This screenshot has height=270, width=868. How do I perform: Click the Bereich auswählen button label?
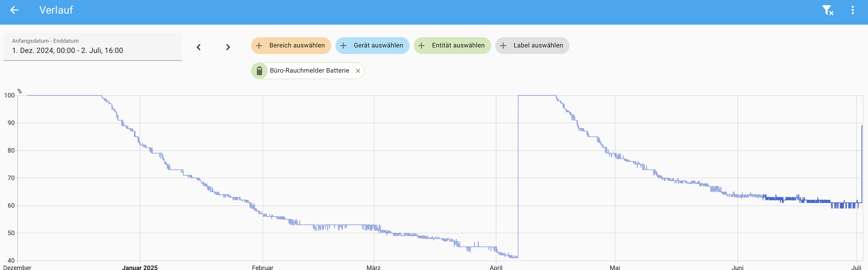(297, 46)
